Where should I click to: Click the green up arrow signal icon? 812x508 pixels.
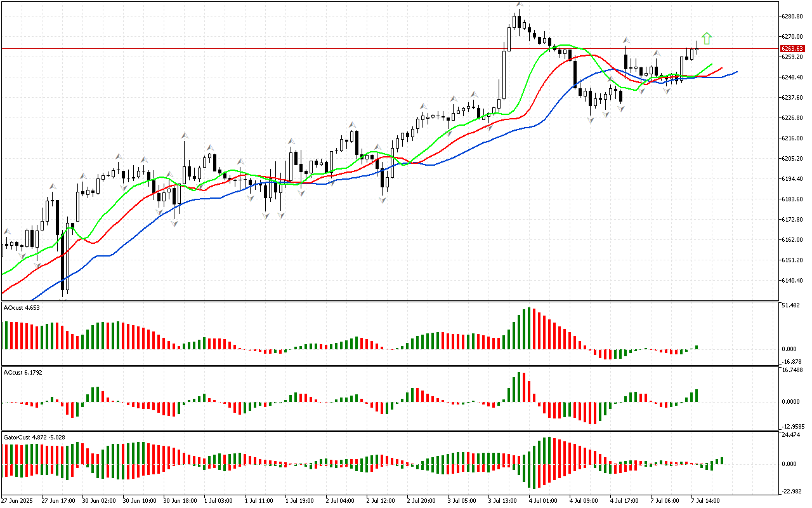click(707, 39)
